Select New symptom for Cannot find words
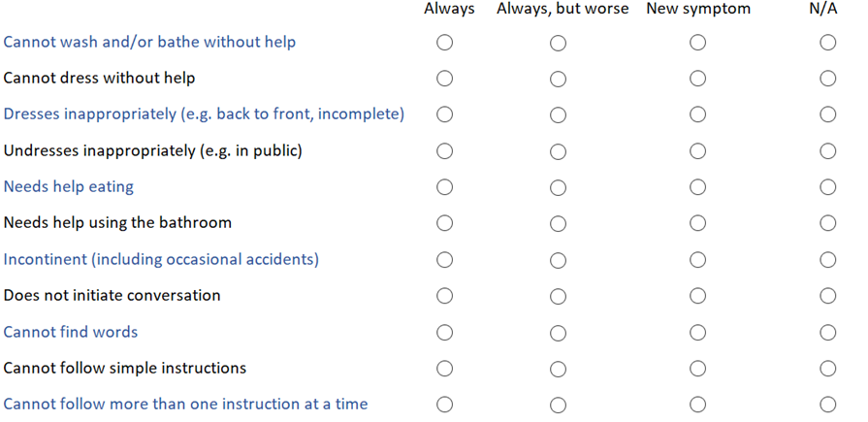Image resolution: width=868 pixels, height=422 pixels. click(697, 333)
